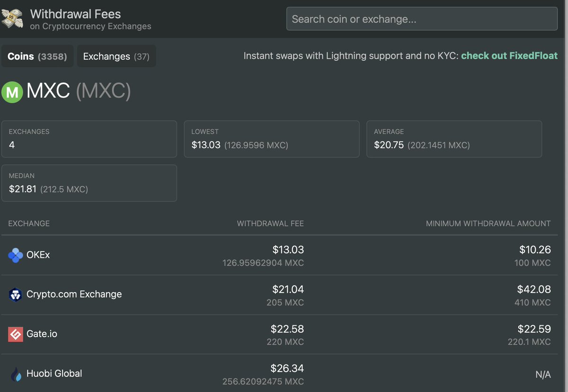Select the Huobi Global exchange name

[x=54, y=374]
